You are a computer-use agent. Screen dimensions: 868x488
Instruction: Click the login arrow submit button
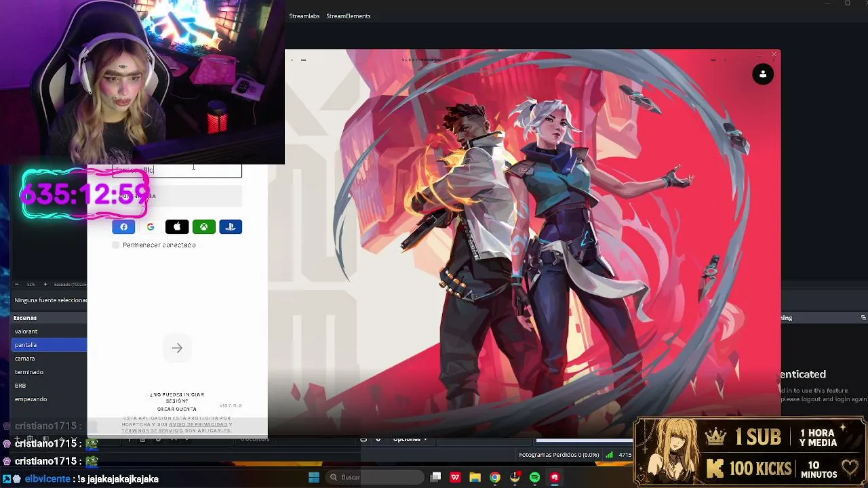[x=177, y=348]
